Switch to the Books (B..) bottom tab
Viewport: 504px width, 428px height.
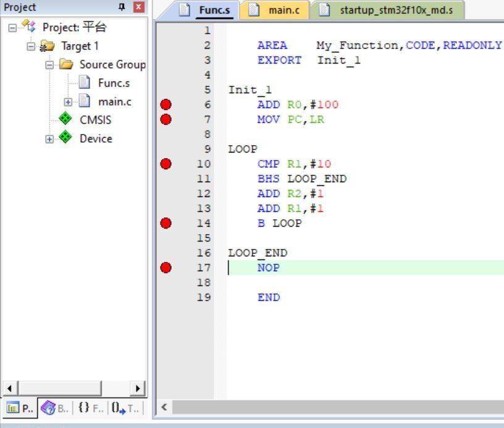pyautogui.click(x=54, y=408)
